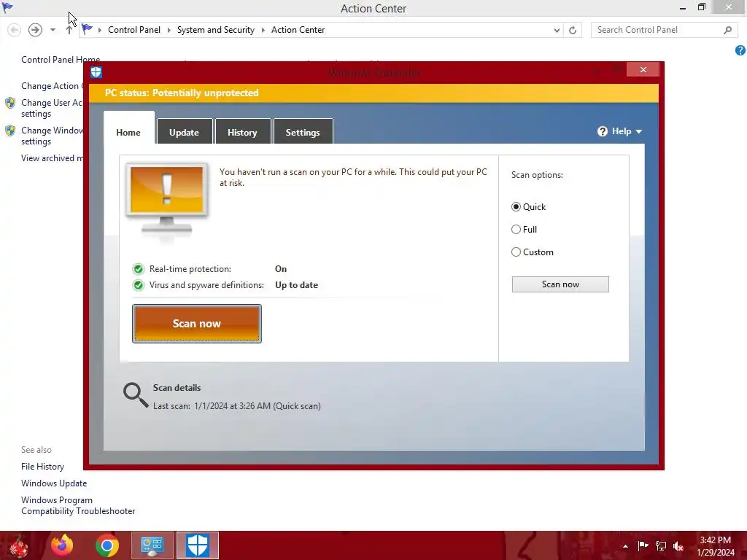Screen dimensions: 747x560
Task: Click the gray Scan now button under Scan options
Action: pos(560,284)
